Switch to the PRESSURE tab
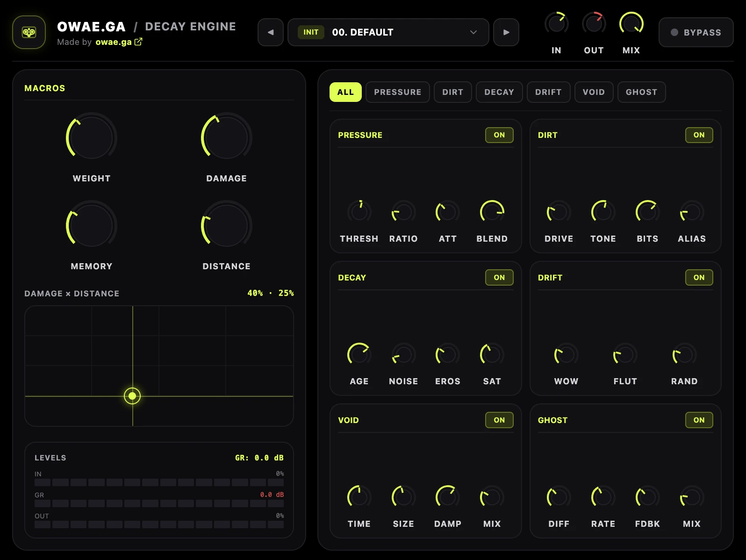Image resolution: width=746 pixels, height=560 pixels. coord(397,92)
